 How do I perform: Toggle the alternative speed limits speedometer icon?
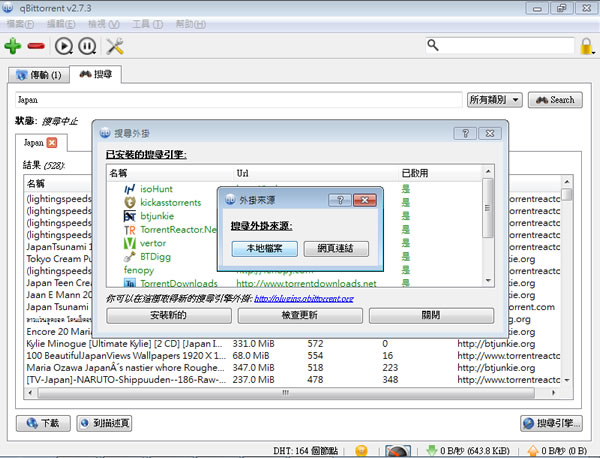point(398,451)
